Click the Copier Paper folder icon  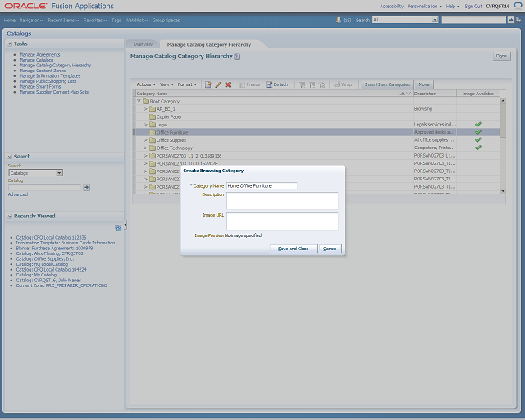pyautogui.click(x=153, y=116)
